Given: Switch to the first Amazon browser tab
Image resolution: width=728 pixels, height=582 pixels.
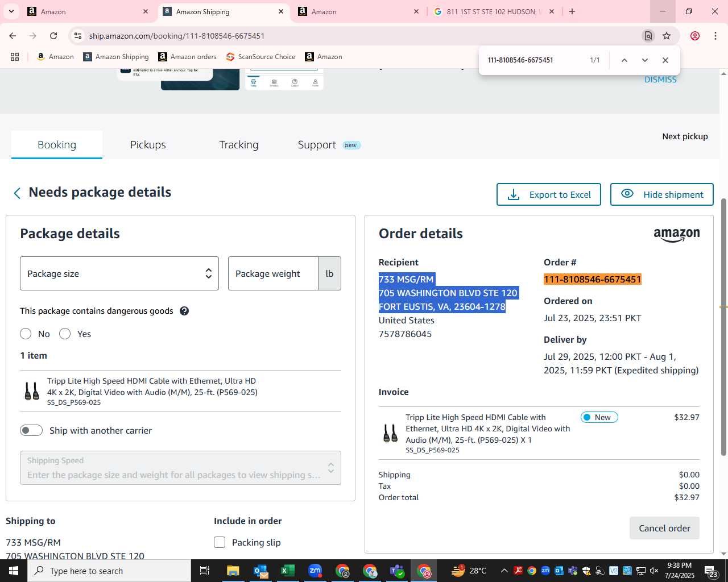Looking at the screenshot, I should [85, 11].
